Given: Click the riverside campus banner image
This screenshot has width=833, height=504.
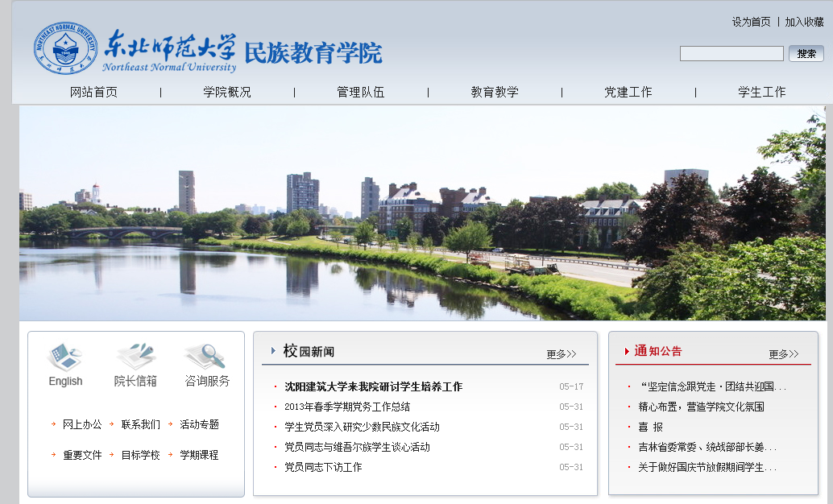Looking at the screenshot, I should coord(422,213).
